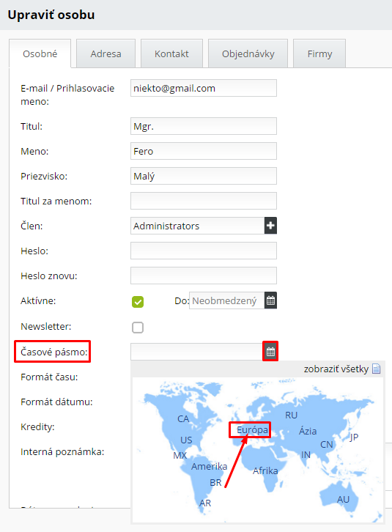Click the timezone picker icon for Časové pásmo
This screenshot has width=392, height=532.
[x=270, y=352]
